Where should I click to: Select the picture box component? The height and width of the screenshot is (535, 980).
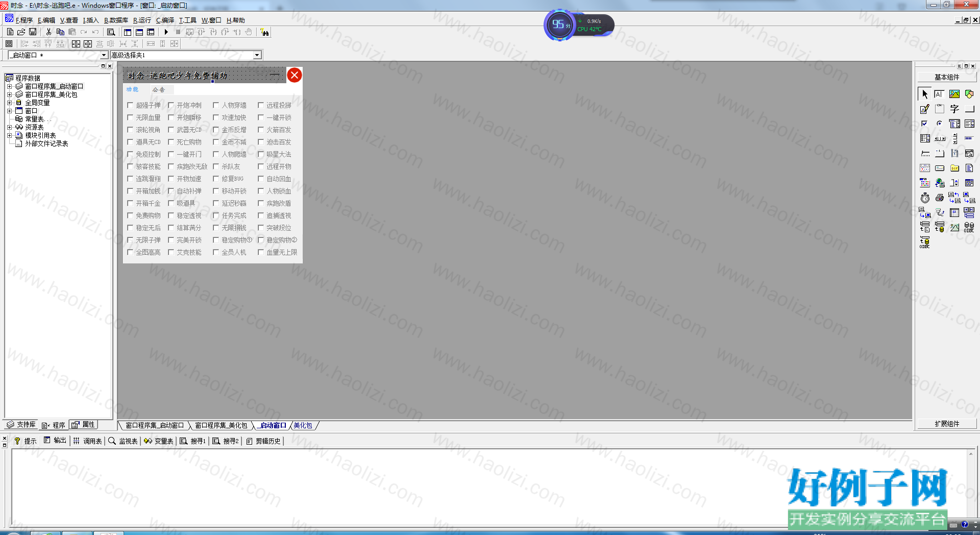click(954, 94)
